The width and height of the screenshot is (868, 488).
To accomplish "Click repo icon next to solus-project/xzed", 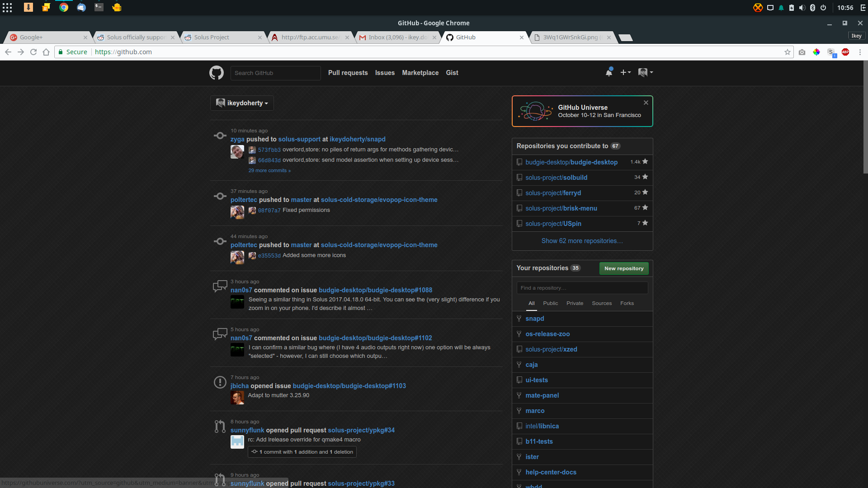I will (x=519, y=349).
